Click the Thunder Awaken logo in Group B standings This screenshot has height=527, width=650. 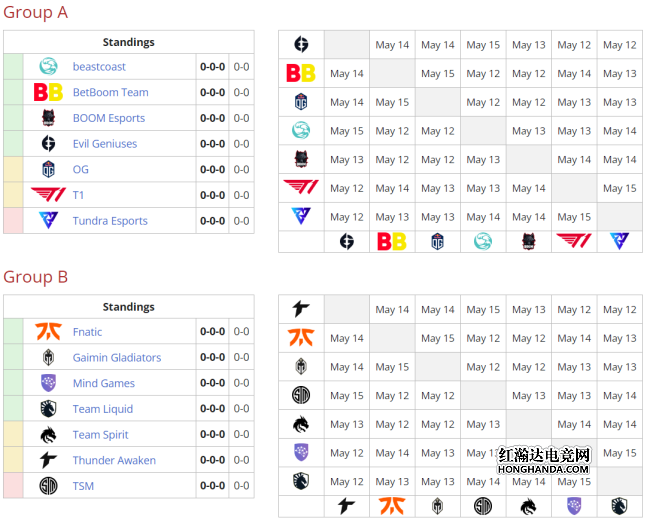point(49,460)
